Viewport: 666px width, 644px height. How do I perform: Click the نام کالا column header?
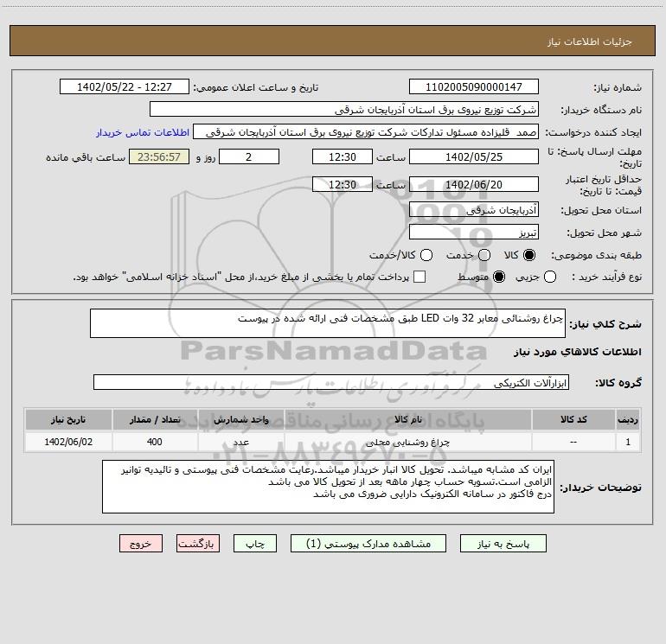coord(408,419)
